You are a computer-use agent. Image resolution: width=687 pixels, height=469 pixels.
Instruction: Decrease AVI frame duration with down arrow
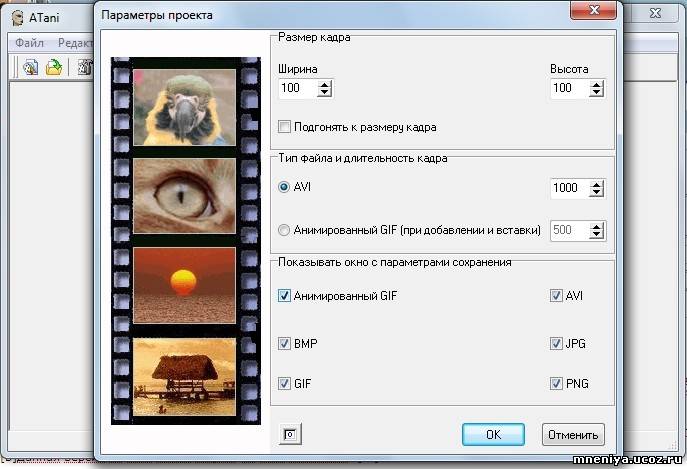point(596,192)
